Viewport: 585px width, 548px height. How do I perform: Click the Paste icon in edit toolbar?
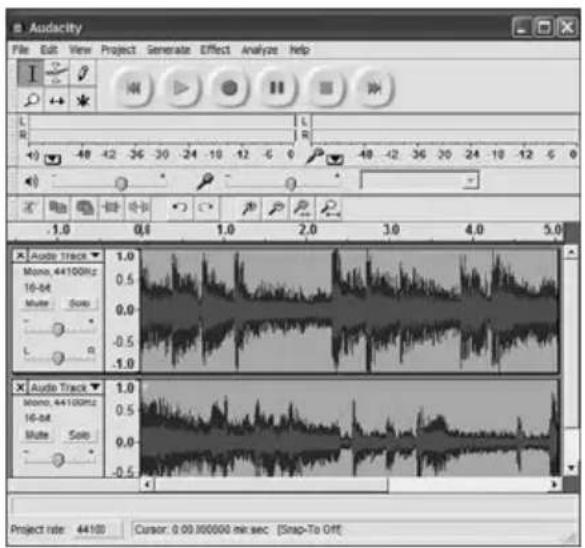pos(85,208)
